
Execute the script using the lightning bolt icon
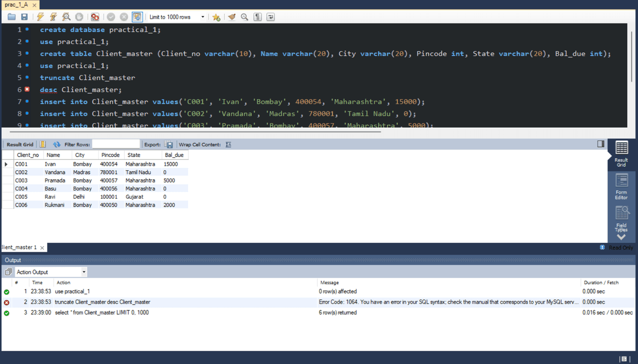(x=40, y=17)
